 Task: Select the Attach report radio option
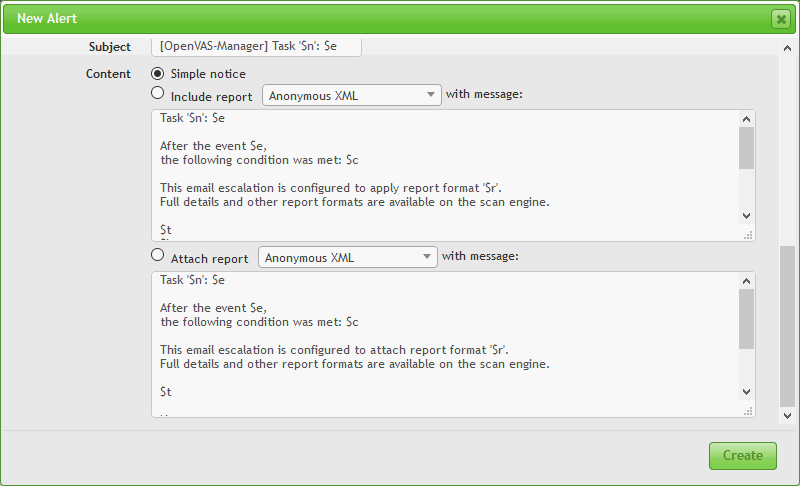[x=158, y=255]
